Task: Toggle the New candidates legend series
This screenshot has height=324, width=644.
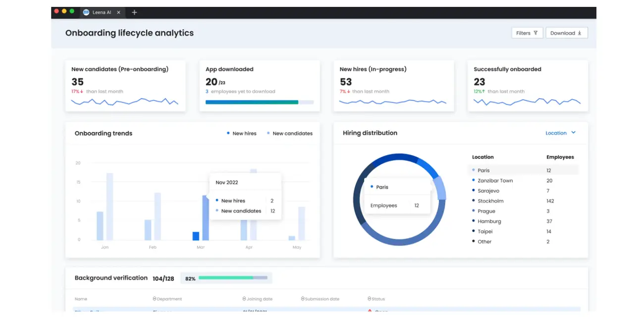Action: (289, 133)
